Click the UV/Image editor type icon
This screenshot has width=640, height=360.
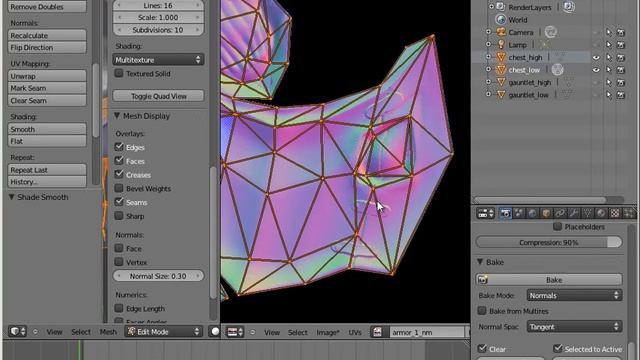pyautogui.click(x=235, y=332)
